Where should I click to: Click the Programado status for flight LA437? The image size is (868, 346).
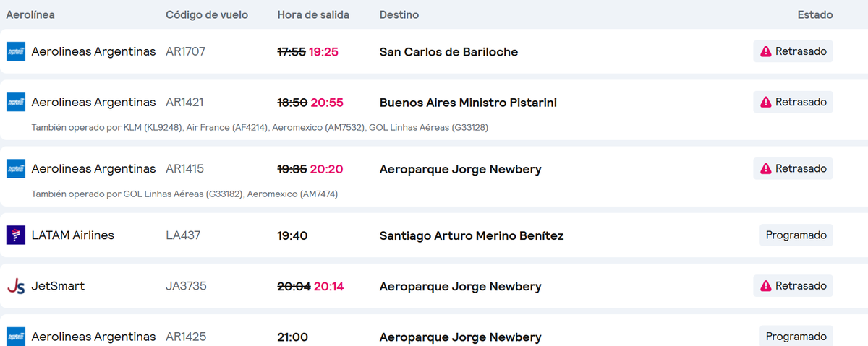796,235
